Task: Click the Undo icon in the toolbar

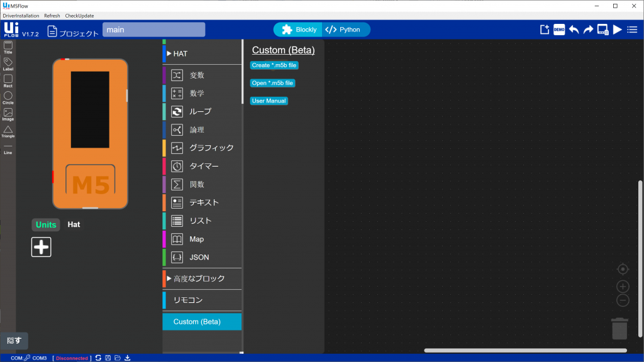Action: coord(574,29)
